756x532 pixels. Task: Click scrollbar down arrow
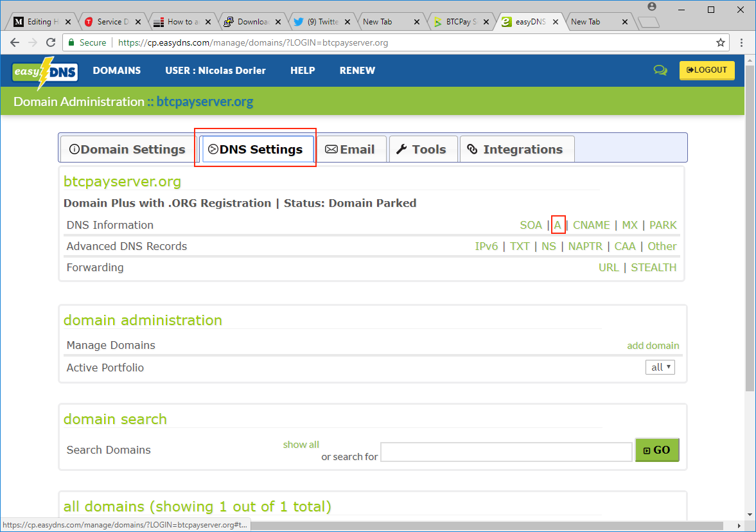pyautogui.click(x=750, y=515)
